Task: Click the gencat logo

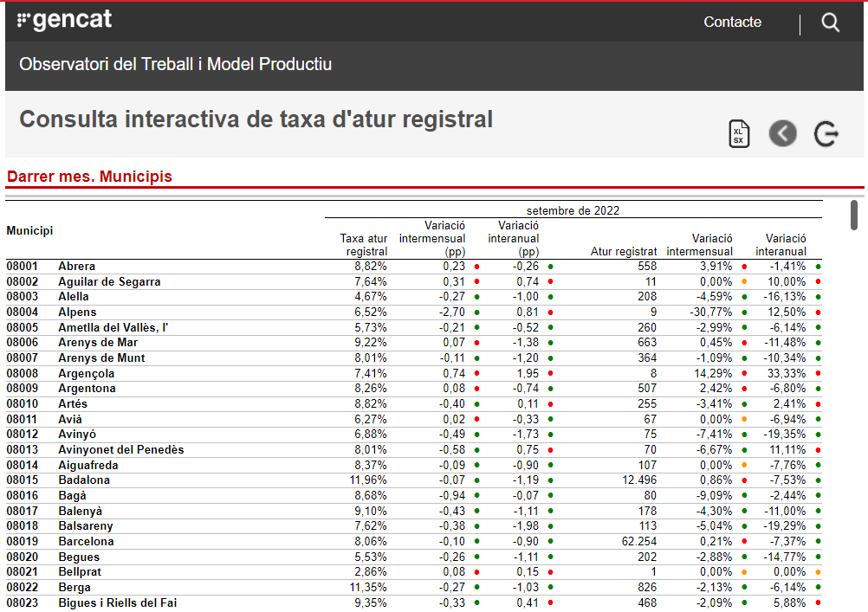Action: (x=65, y=21)
